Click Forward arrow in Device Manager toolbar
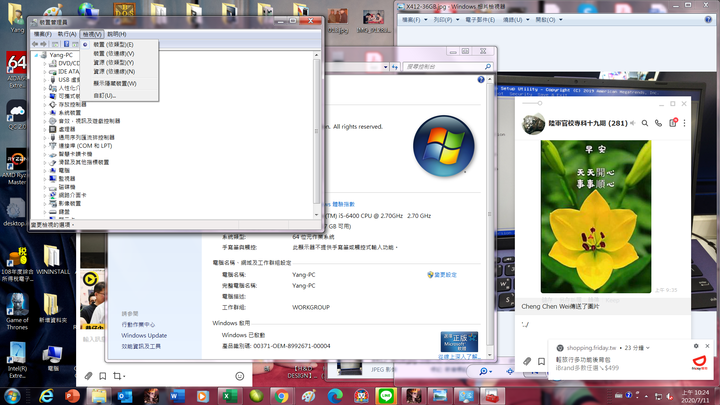Viewport: 720px width, 405px height. pyautogui.click(x=44, y=44)
